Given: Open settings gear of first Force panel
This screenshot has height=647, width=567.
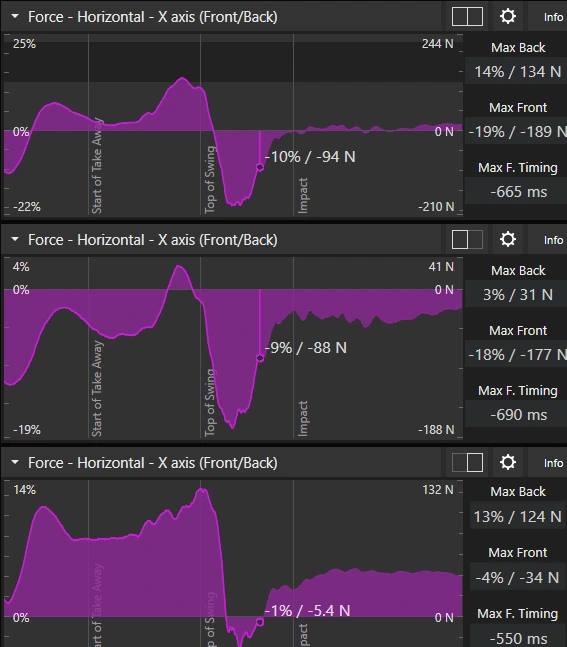Looking at the screenshot, I should coord(508,17).
